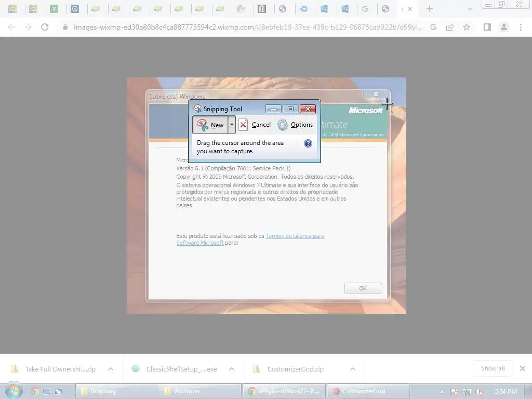Click the pinned Chrome icon by Start
The width and height of the screenshot is (532, 399).
pos(35,391)
